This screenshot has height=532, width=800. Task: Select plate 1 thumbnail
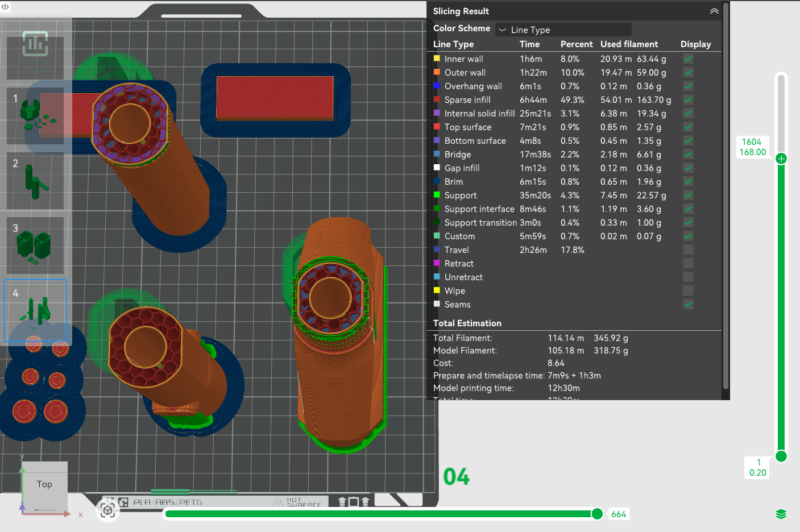pos(35,116)
